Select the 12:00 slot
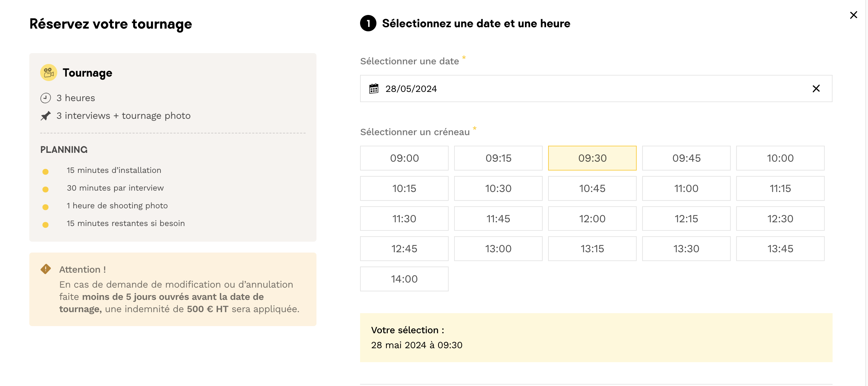This screenshot has height=386, width=868. point(592,219)
